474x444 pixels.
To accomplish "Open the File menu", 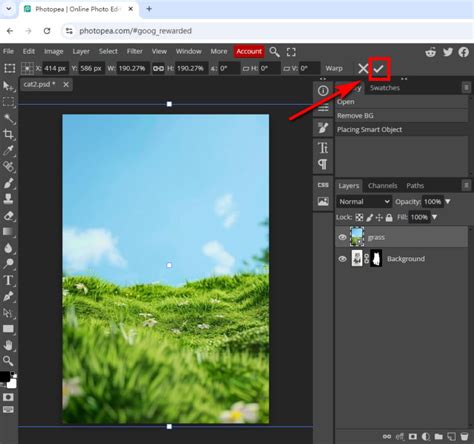I will 8,51.
